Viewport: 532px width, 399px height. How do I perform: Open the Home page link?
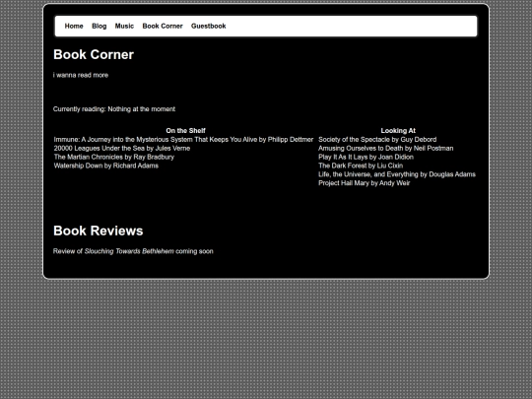(74, 27)
